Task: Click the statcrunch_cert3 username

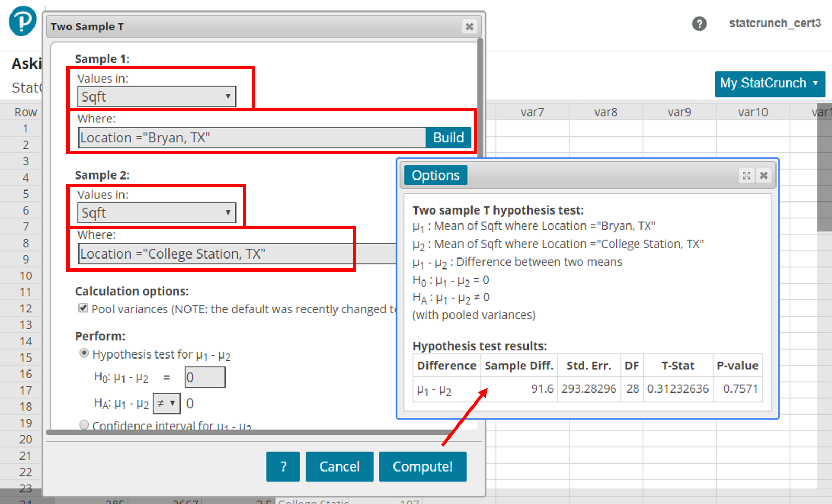Action: pyautogui.click(x=775, y=23)
